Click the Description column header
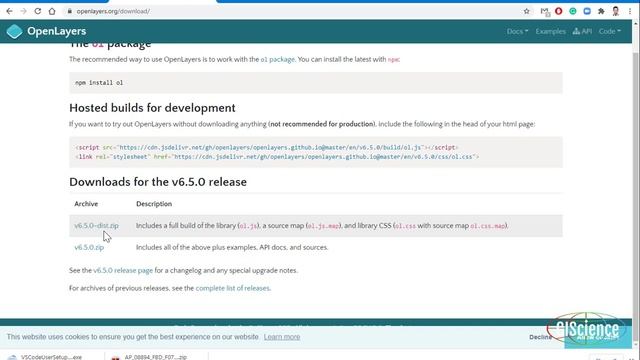 [x=154, y=204]
